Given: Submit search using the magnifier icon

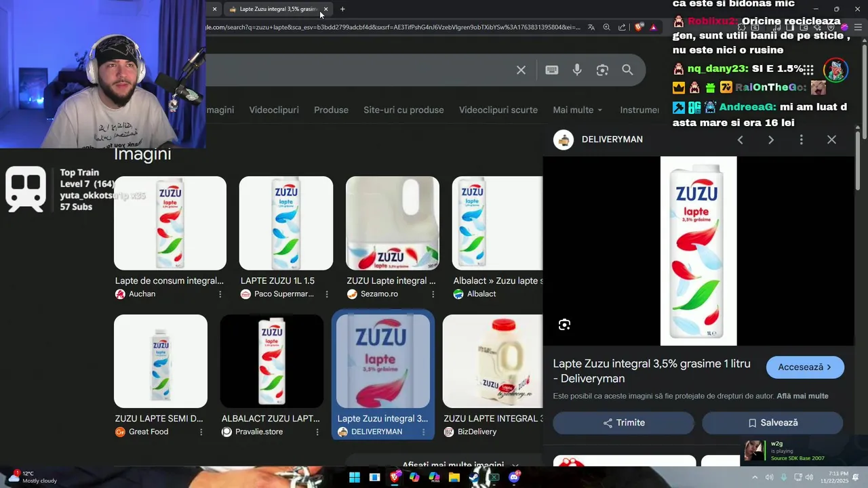Looking at the screenshot, I should point(627,70).
